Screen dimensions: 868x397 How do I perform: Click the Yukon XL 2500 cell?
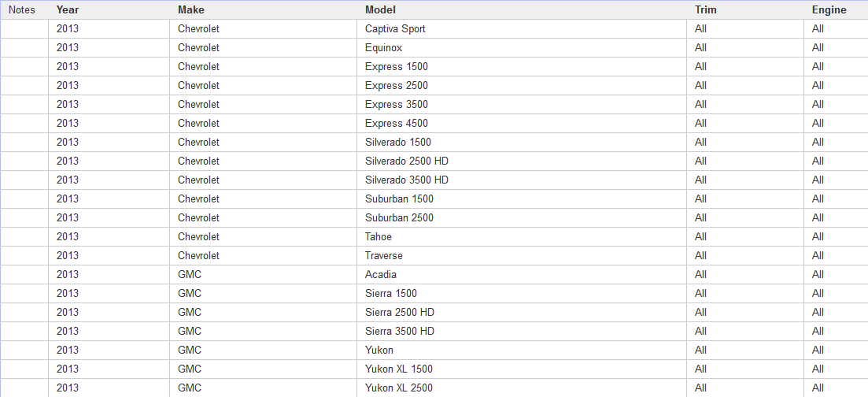[x=399, y=388]
